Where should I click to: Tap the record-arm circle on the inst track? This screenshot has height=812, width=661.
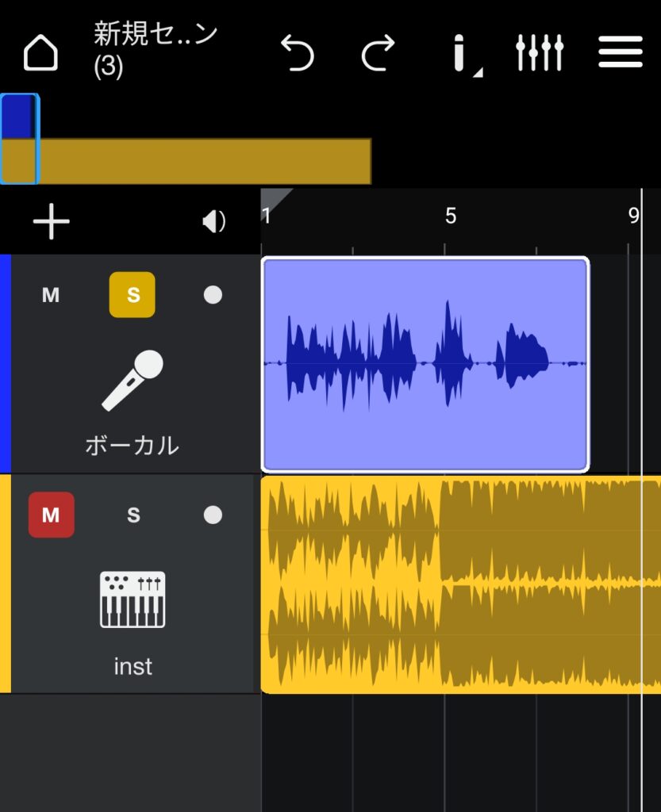point(212,515)
